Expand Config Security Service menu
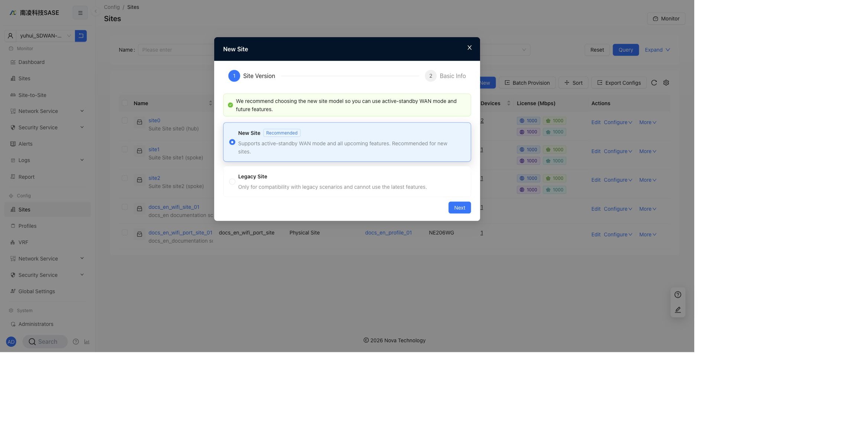The height and width of the screenshot is (440, 868). (48, 275)
